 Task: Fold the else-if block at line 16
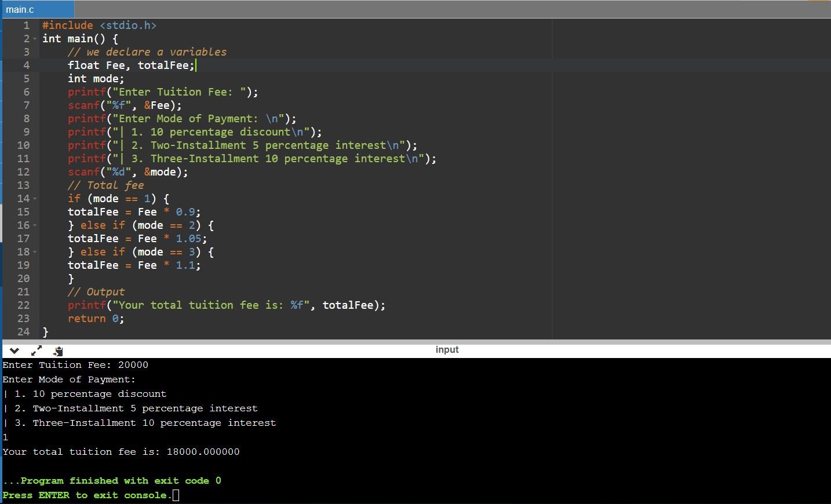[x=35, y=225]
